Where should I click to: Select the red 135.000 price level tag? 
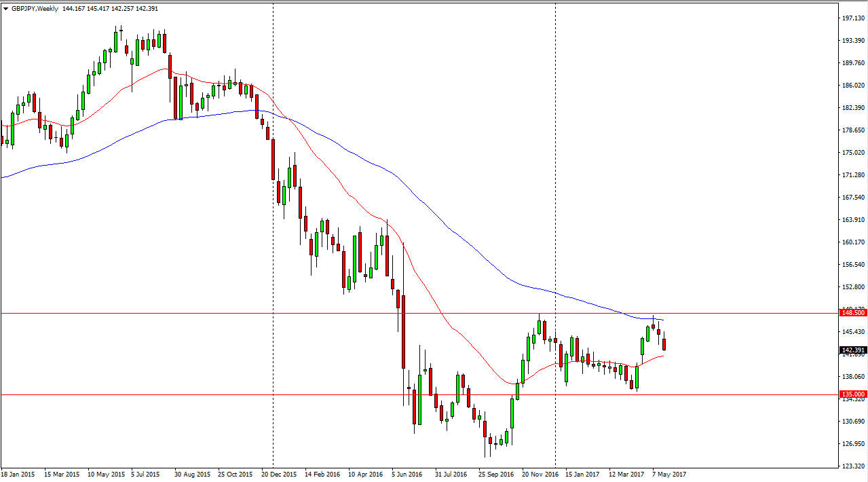pyautogui.click(x=852, y=394)
